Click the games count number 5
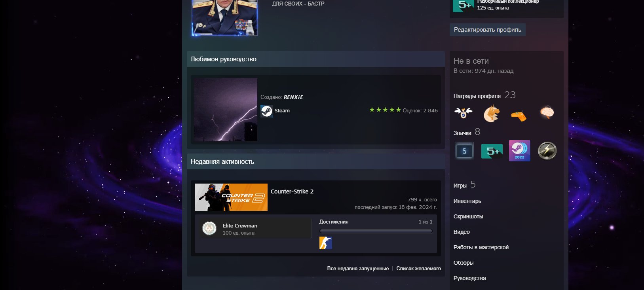644x290 pixels. 473,184
